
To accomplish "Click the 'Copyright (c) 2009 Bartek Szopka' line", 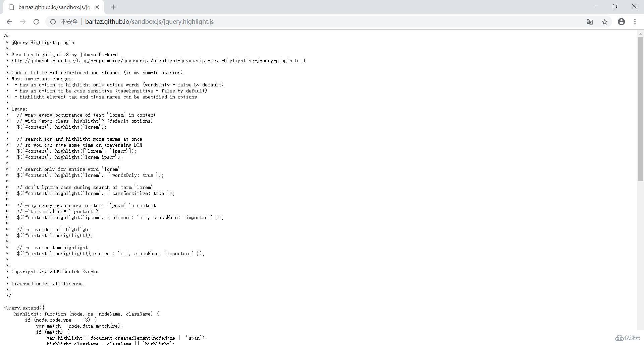I will coord(55,272).
